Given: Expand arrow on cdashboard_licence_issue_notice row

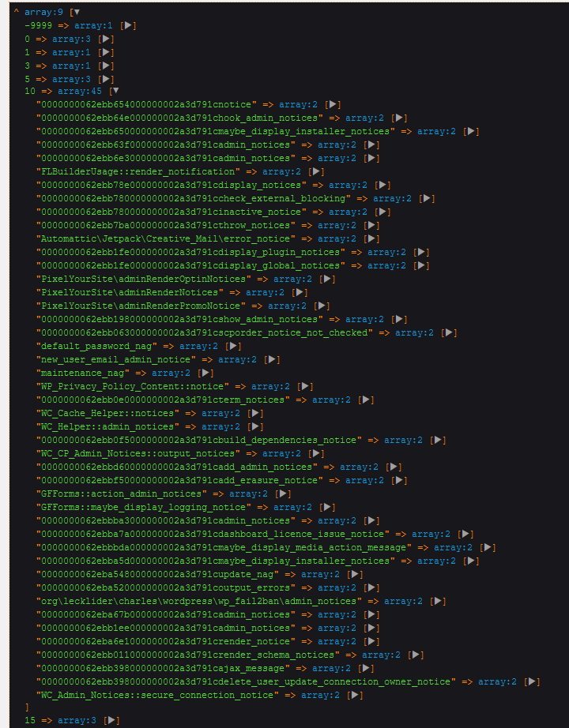Looking at the screenshot, I should pos(465,535).
